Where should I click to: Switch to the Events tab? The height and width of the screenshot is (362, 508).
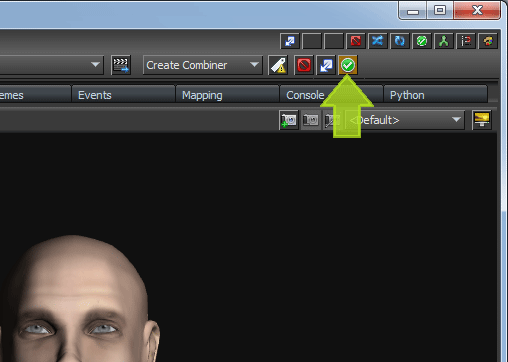[123, 95]
